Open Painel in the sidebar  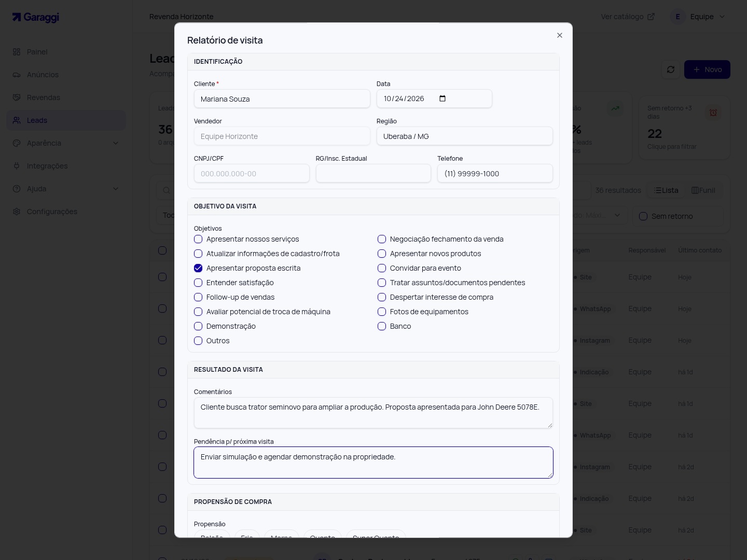66,52
